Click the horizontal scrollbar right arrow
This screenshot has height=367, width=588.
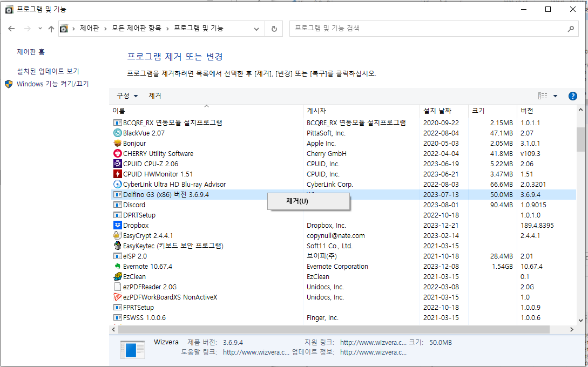point(571,330)
